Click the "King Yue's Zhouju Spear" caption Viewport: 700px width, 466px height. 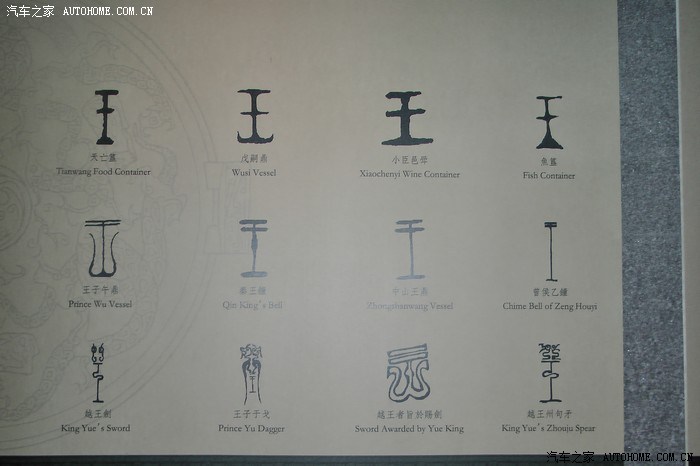coord(548,429)
